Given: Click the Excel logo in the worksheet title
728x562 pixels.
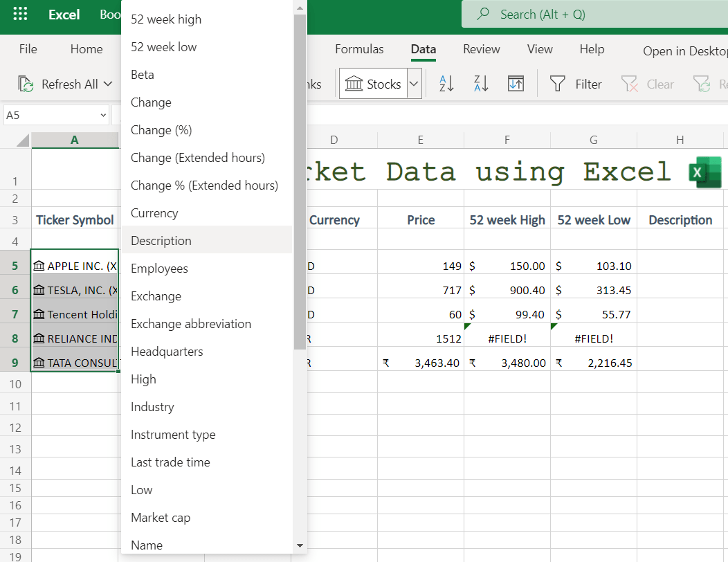Looking at the screenshot, I should [704, 171].
